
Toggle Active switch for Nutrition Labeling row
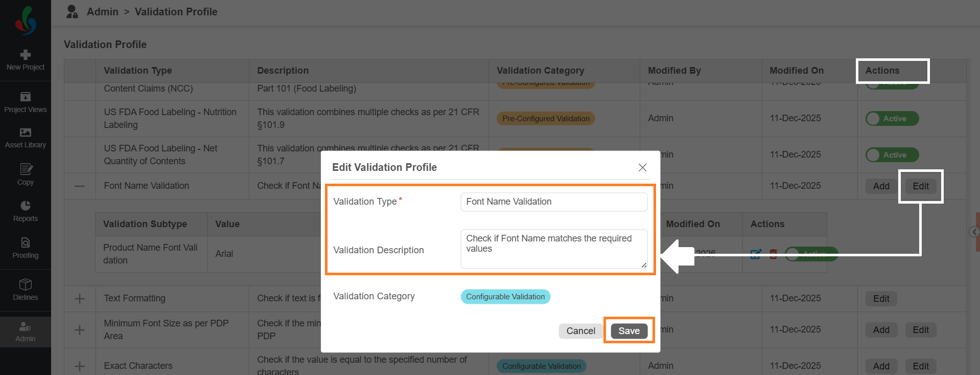coord(892,119)
